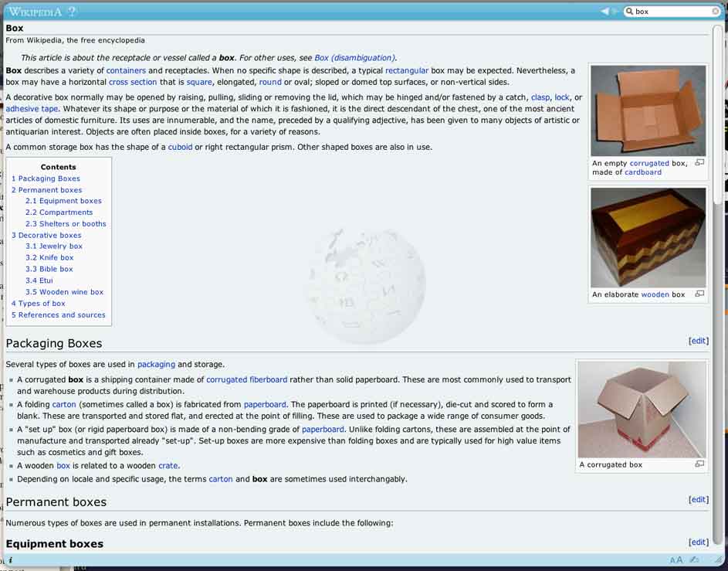The height and width of the screenshot is (571, 728).
Task: Open the "Box (disambiguation)" link
Action: pyautogui.click(x=354, y=58)
